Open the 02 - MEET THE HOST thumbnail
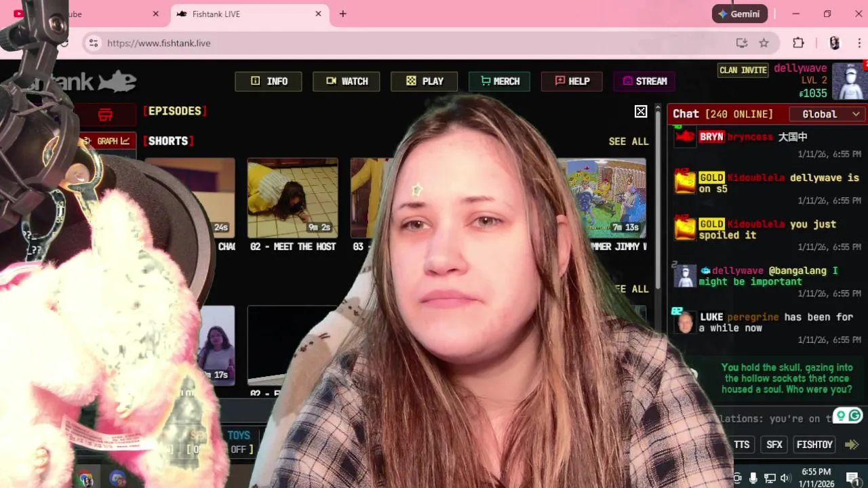The image size is (868, 488). pyautogui.click(x=292, y=198)
